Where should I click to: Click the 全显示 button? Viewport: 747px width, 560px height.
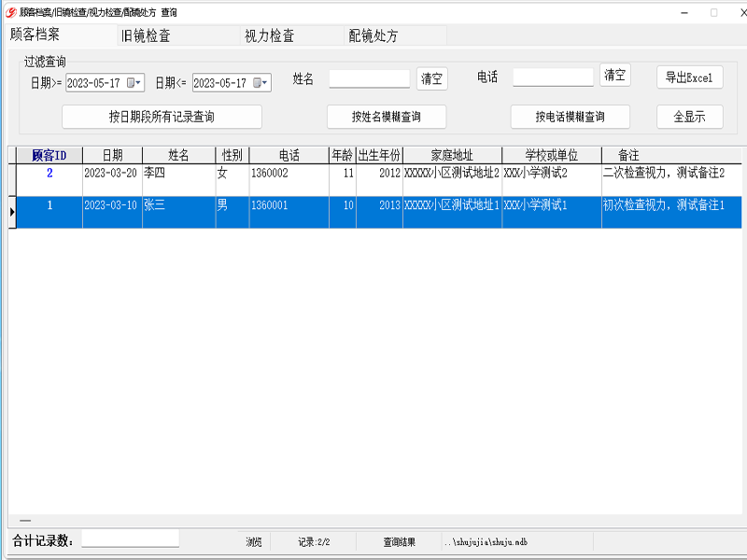pos(689,117)
